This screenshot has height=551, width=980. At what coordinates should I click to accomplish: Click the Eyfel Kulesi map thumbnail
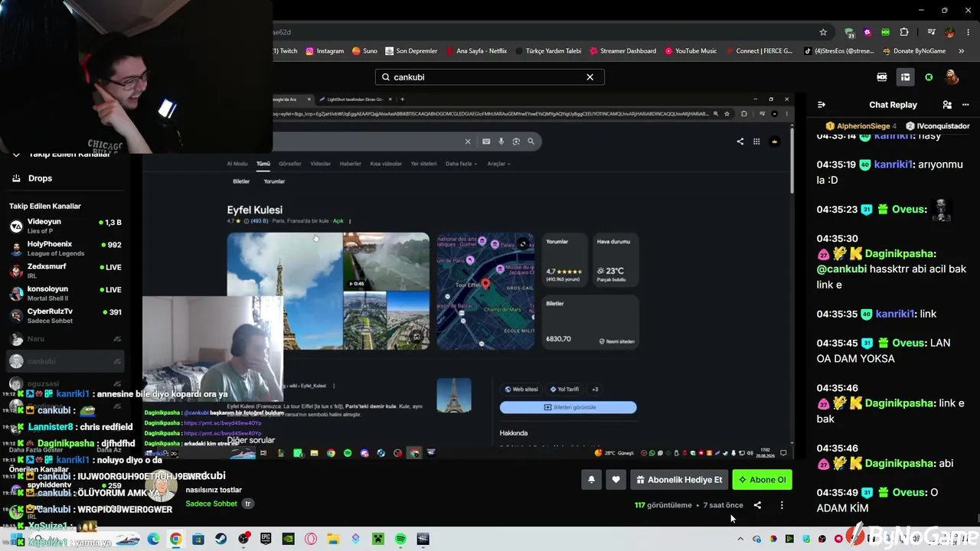click(x=485, y=291)
